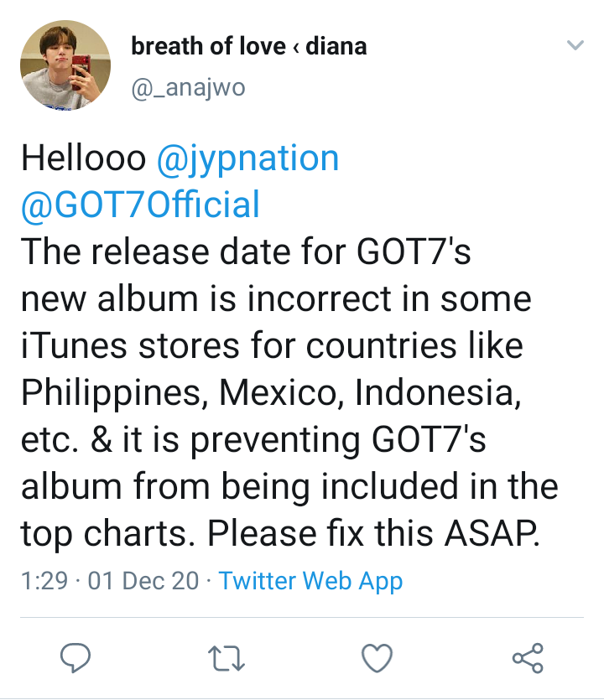
Task: Open the profile picture of diana
Action: pyautogui.click(x=65, y=66)
